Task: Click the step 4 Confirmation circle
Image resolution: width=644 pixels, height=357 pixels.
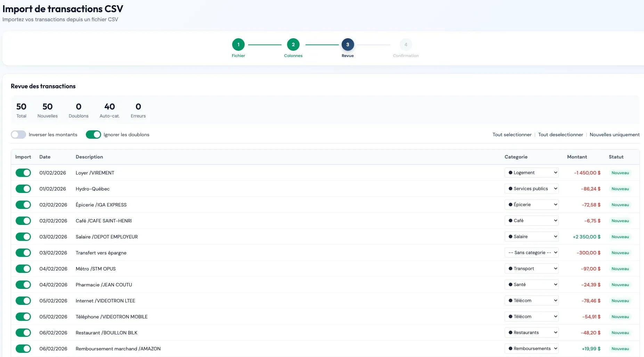Action: [406, 44]
